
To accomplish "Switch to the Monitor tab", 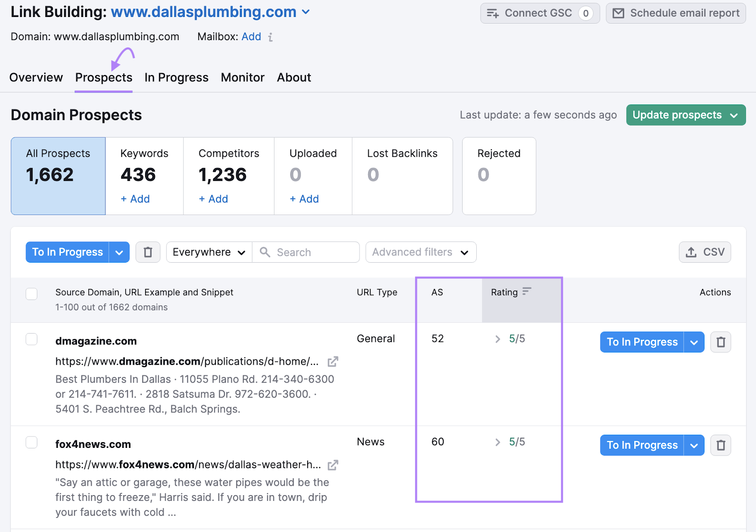I will click(242, 77).
